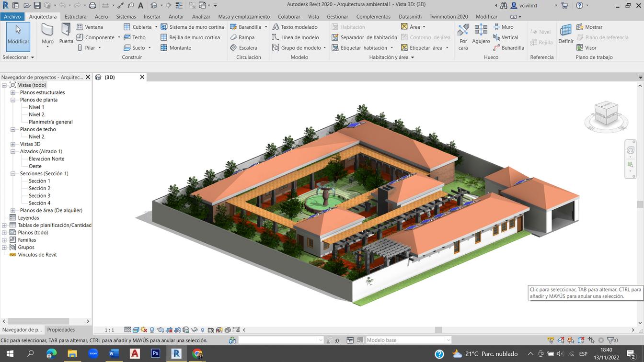Screen dimensions: 644x362
Task: Select Sistema de muro cortina tool
Action: point(192,27)
